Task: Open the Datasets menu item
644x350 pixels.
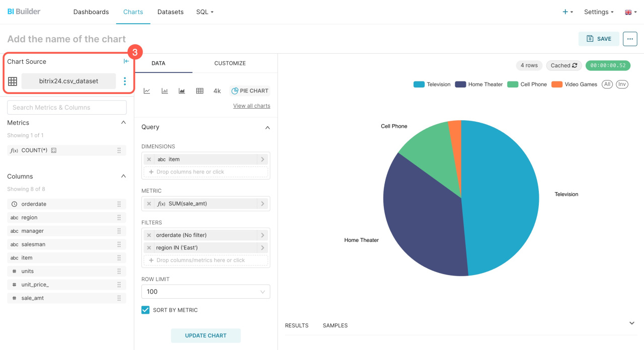Action: (x=171, y=12)
